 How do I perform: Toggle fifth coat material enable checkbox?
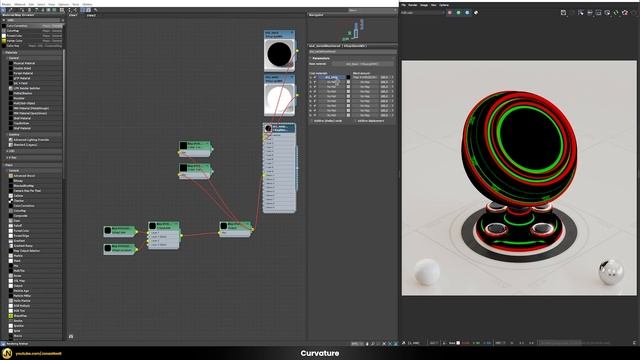(x=315, y=96)
